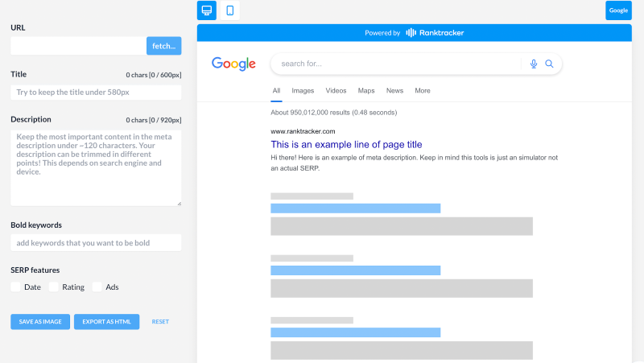Select the Maps search tab
The height and width of the screenshot is (363, 644).
(366, 91)
